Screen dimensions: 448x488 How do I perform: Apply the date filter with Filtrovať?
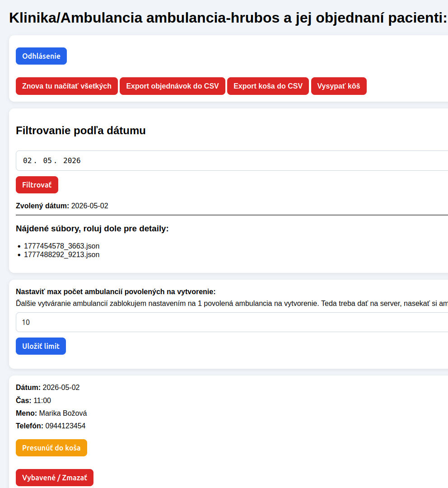coord(37,185)
